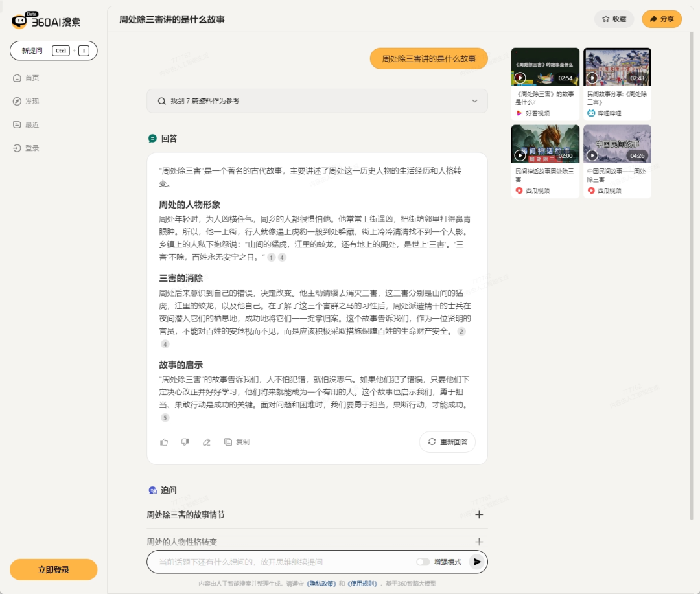Open the 隐私政策 link

pos(321,583)
